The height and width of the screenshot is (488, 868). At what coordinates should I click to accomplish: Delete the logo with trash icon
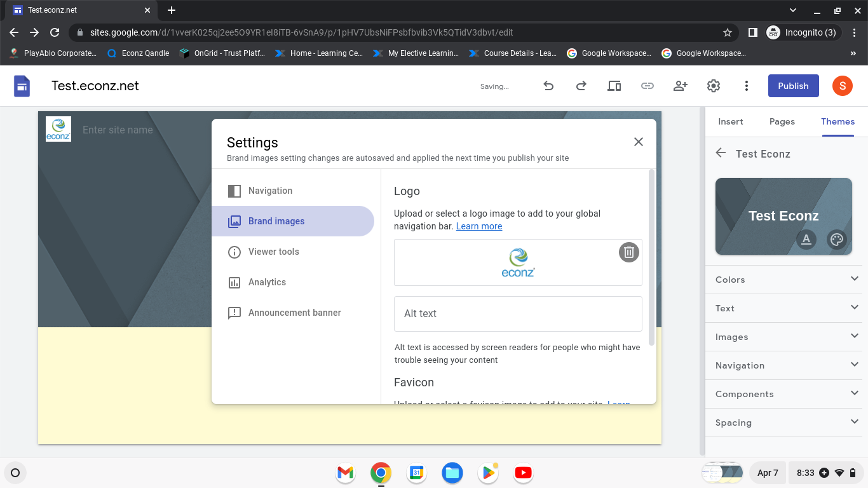pos(628,252)
